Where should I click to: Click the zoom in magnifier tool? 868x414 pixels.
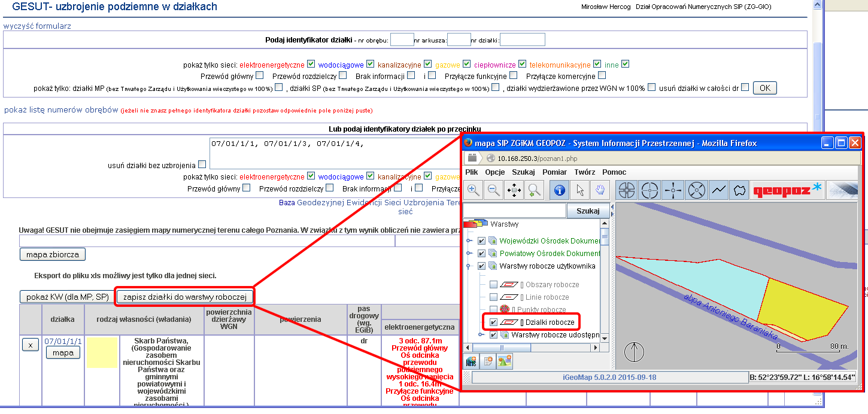474,190
